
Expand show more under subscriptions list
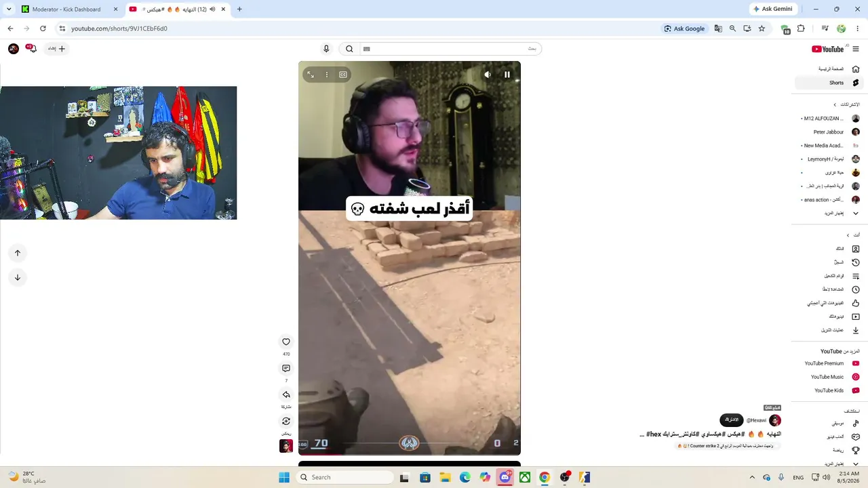tap(829, 213)
